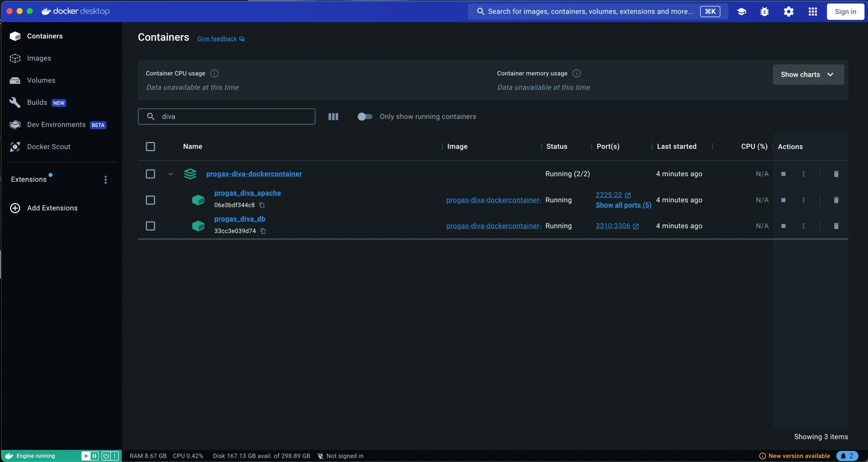The image size is (868, 462).
Task: Open Docker Scout from sidebar
Action: (x=49, y=146)
